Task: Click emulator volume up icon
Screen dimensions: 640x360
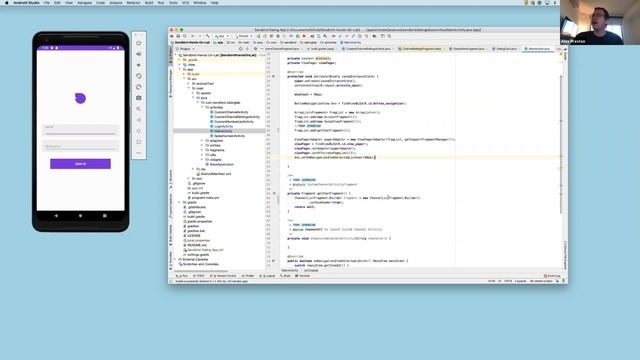Action: 139,54
